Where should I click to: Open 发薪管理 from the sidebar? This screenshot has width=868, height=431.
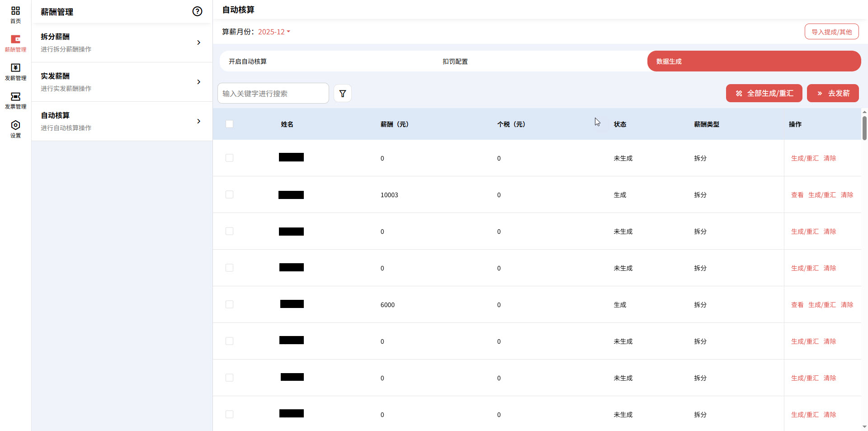pyautogui.click(x=15, y=72)
